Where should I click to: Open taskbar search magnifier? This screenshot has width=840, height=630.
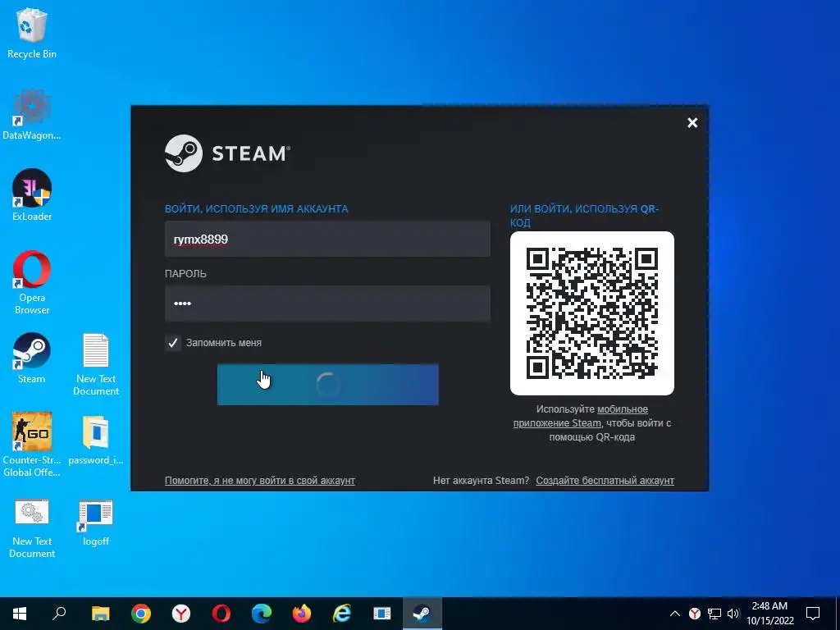[x=59, y=614]
